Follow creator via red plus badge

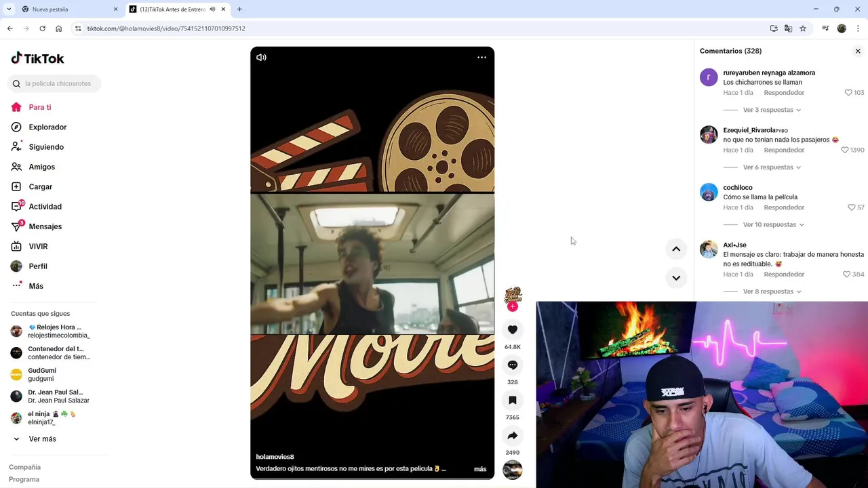point(513,306)
